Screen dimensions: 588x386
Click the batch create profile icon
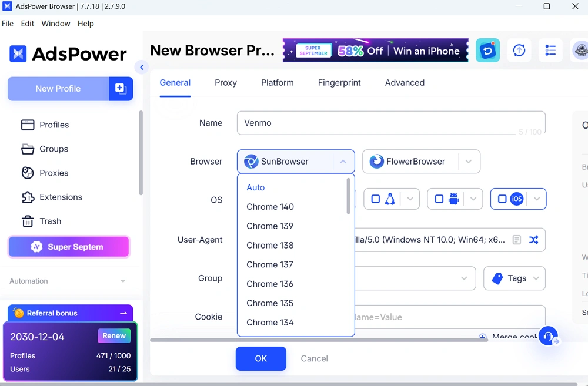click(x=121, y=89)
